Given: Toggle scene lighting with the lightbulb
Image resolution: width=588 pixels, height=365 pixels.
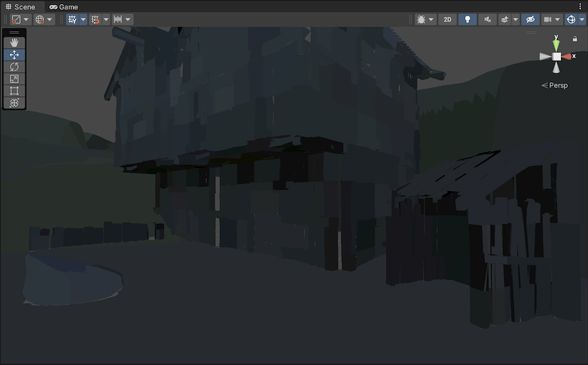Looking at the screenshot, I should point(467,19).
